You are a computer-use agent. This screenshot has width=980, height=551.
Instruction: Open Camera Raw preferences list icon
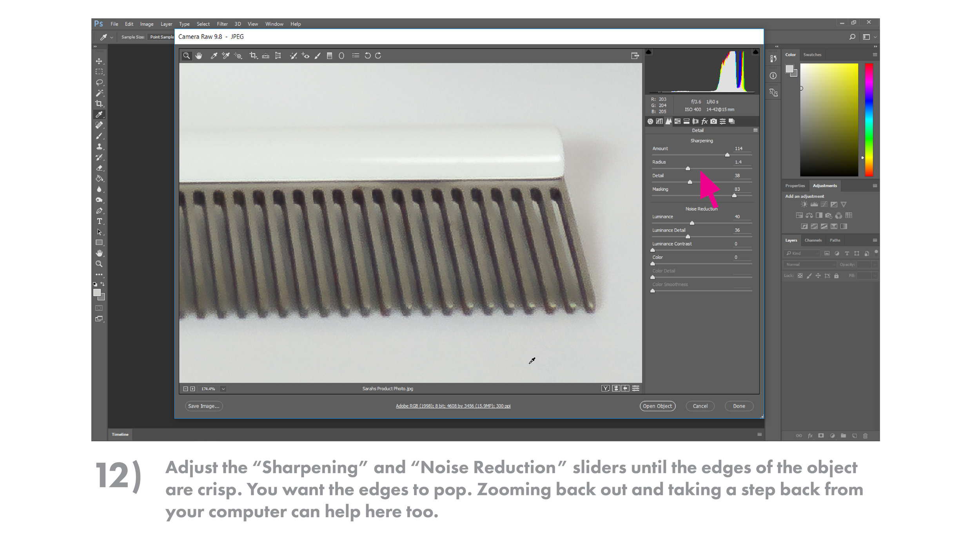(x=356, y=56)
